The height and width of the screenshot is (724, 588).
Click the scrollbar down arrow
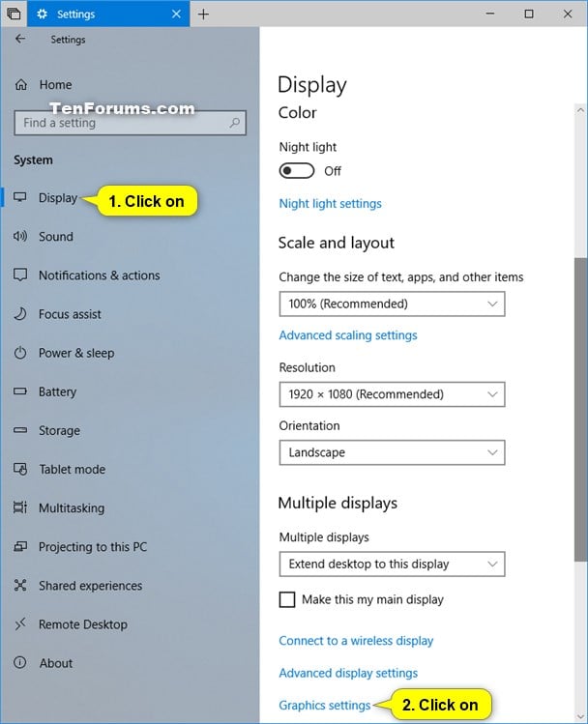click(580, 716)
